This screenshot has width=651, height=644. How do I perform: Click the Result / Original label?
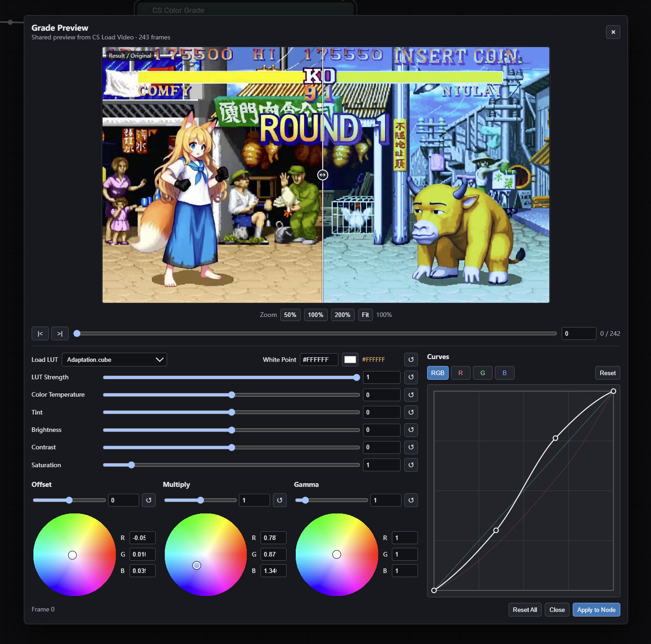[130, 56]
